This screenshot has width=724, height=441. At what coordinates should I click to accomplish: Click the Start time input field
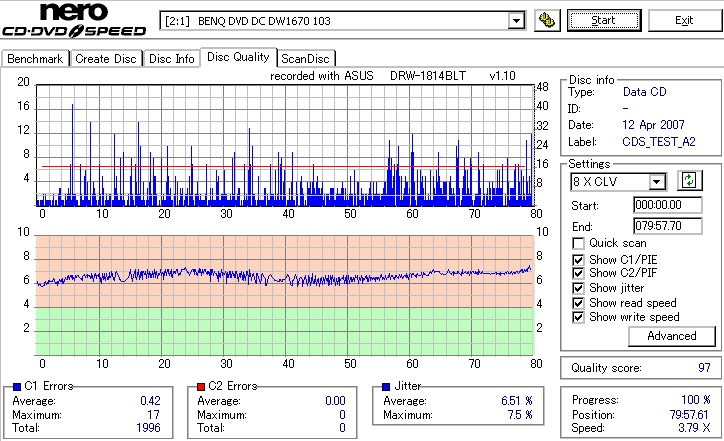pyautogui.click(x=668, y=205)
